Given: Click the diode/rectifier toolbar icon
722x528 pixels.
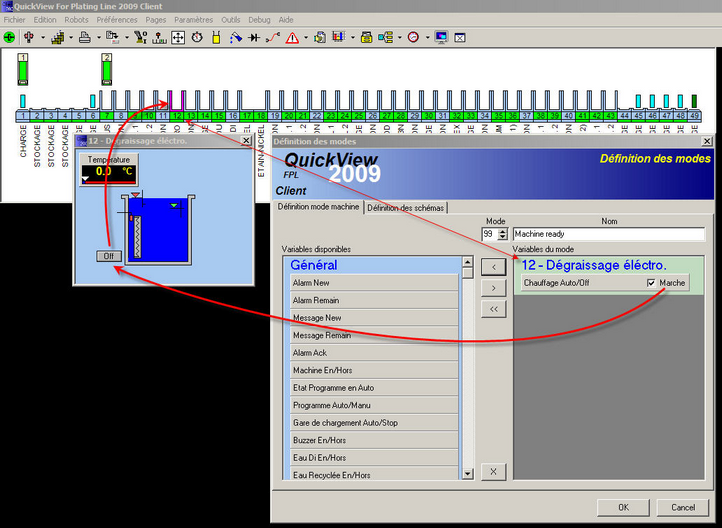Looking at the screenshot, I should pos(254,37).
